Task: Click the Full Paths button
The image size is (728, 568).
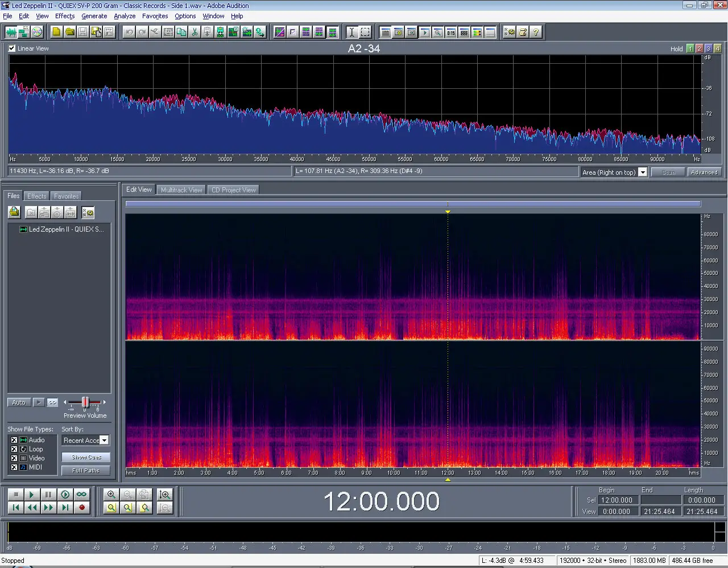Action: click(x=86, y=471)
